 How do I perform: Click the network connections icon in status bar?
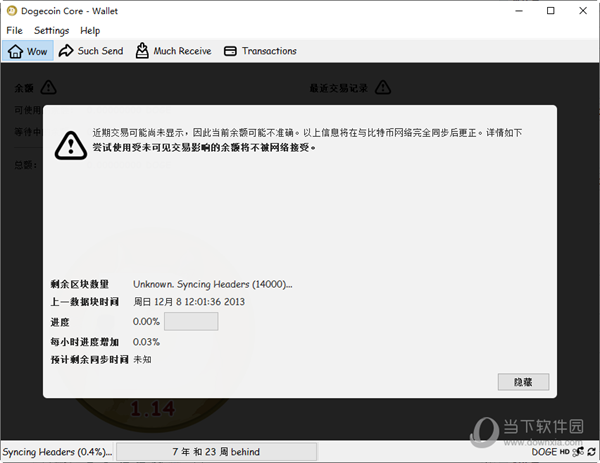579,452
